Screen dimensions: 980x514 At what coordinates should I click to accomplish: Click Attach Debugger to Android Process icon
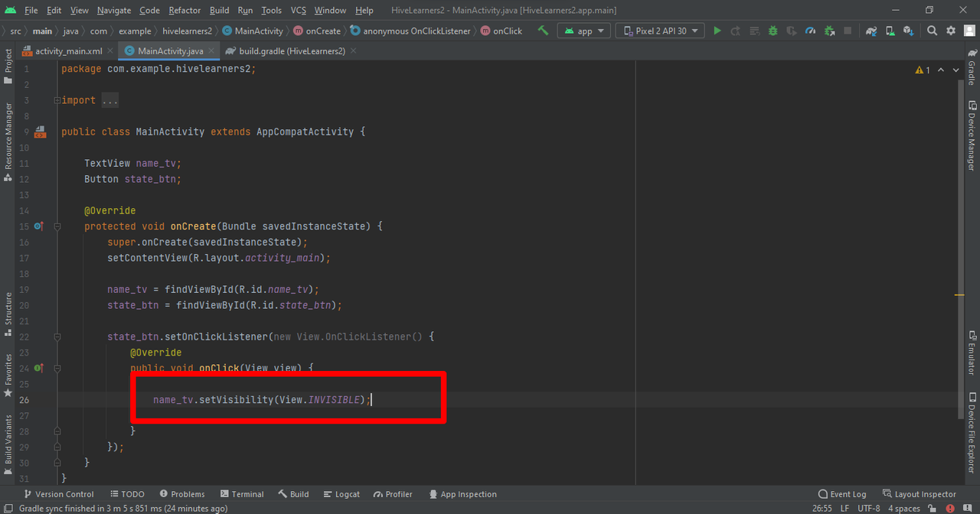point(830,31)
